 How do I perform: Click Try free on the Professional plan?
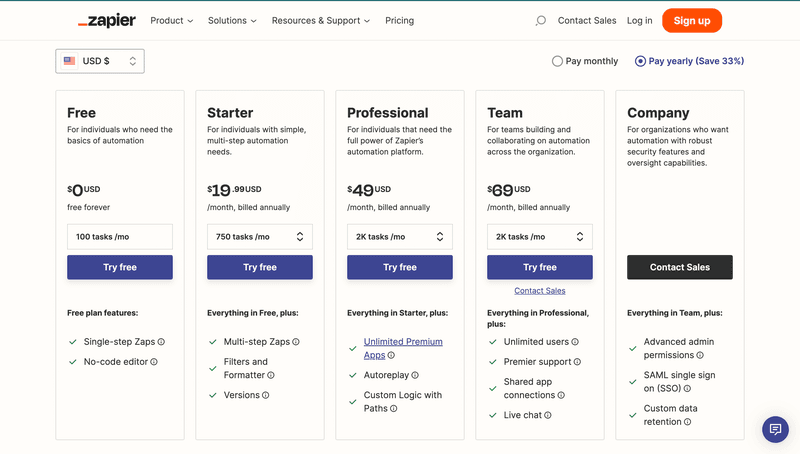point(399,267)
